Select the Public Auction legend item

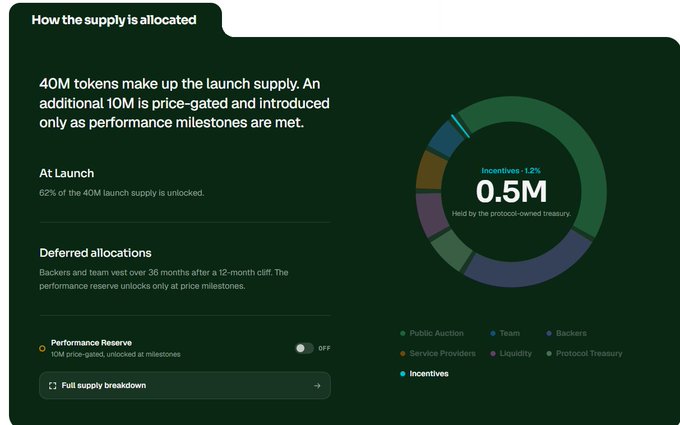pyautogui.click(x=432, y=333)
